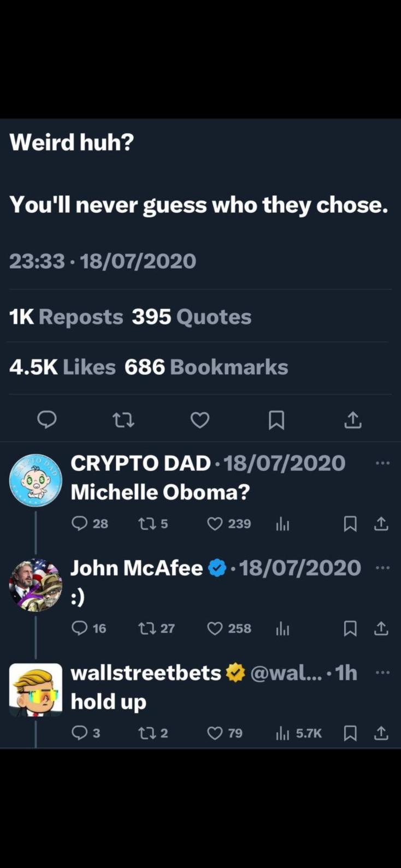Bookmark John McAfee's reply

click(x=350, y=628)
